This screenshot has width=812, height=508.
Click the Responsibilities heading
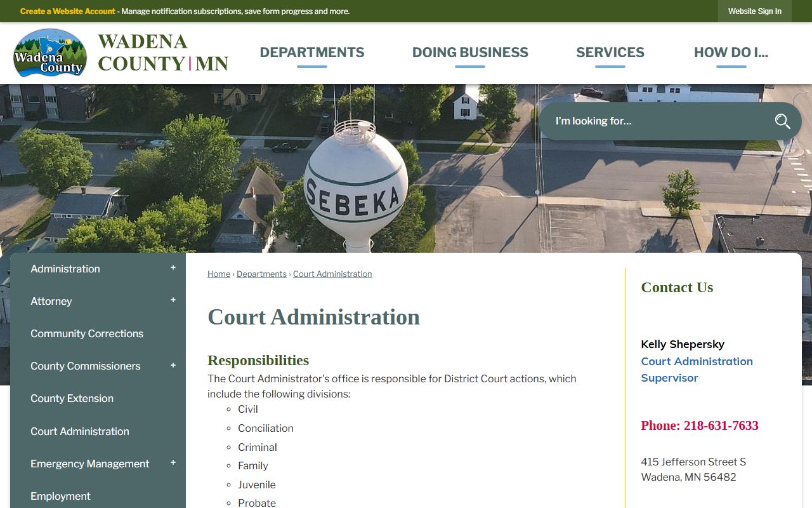[x=258, y=360]
